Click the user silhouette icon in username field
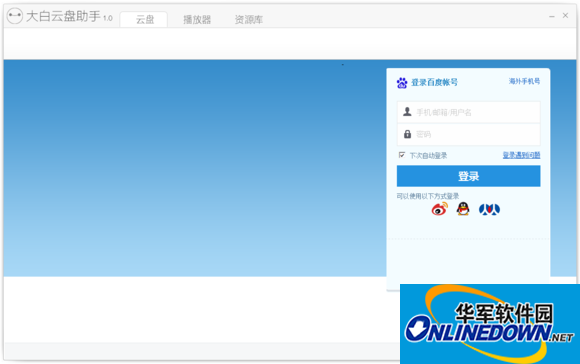 [407, 111]
